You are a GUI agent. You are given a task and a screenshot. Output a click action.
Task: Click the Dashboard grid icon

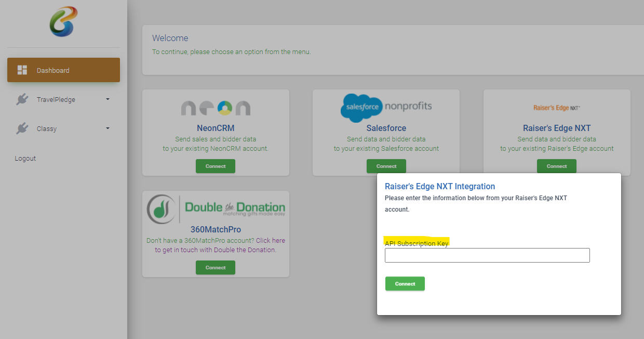point(22,70)
